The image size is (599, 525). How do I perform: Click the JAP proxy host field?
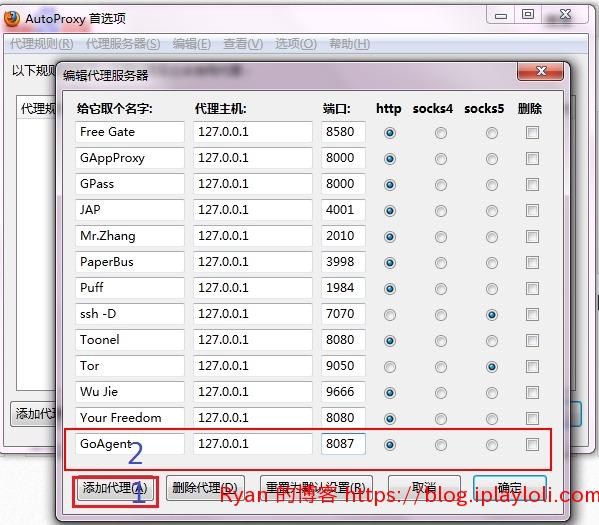point(253,210)
